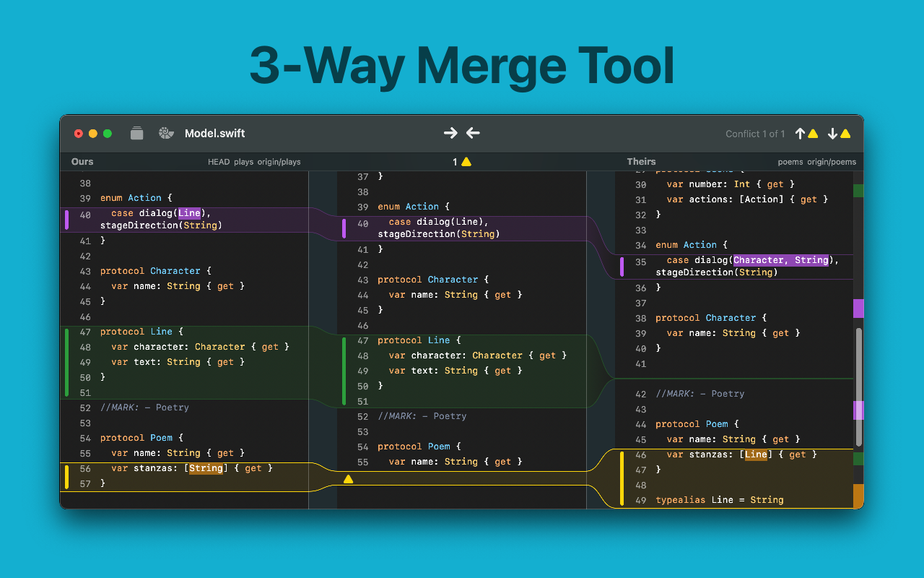Click '//MARK: - Poetry' comment in the Ours pane

144,407
